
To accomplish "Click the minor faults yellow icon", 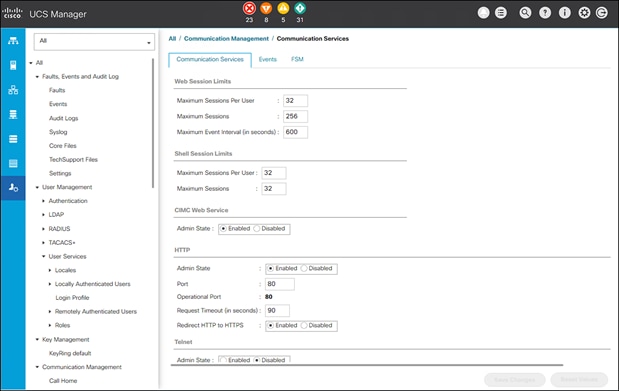I will click(283, 8).
